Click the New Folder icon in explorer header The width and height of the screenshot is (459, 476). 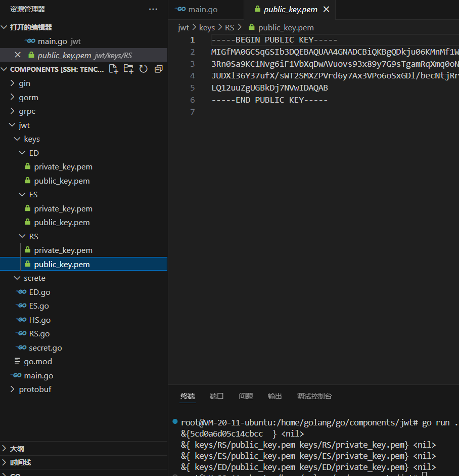tap(128, 69)
